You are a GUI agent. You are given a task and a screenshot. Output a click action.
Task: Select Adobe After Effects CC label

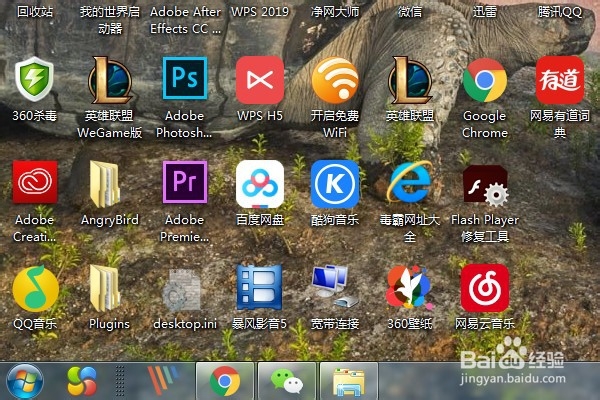point(185,20)
